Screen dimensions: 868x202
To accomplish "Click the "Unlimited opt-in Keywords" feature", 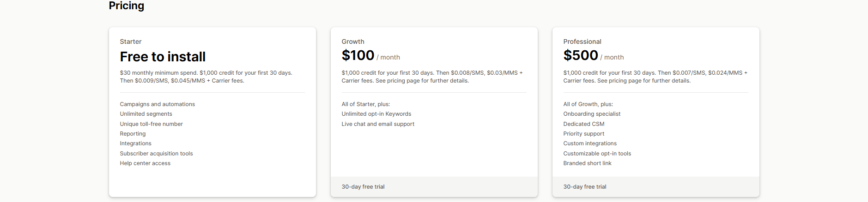I will coord(376,114).
